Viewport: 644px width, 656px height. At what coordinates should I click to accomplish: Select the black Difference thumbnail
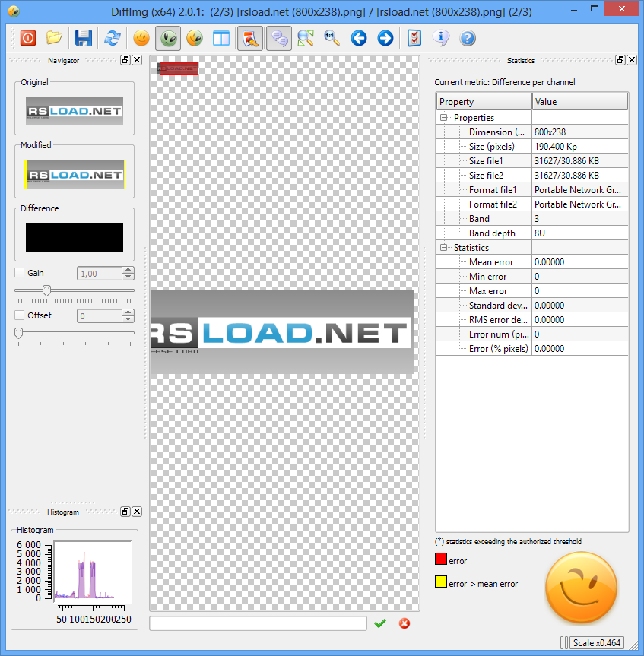(75, 237)
